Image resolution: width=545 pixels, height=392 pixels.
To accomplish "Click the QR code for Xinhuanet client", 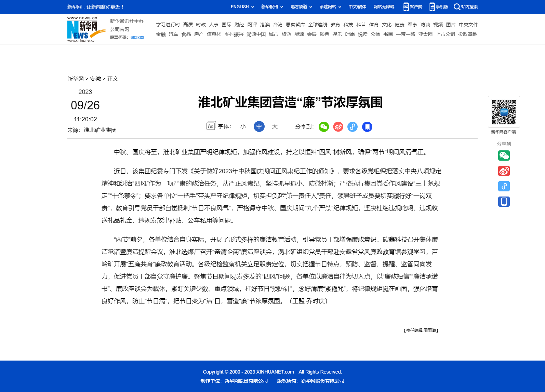I will [504, 112].
